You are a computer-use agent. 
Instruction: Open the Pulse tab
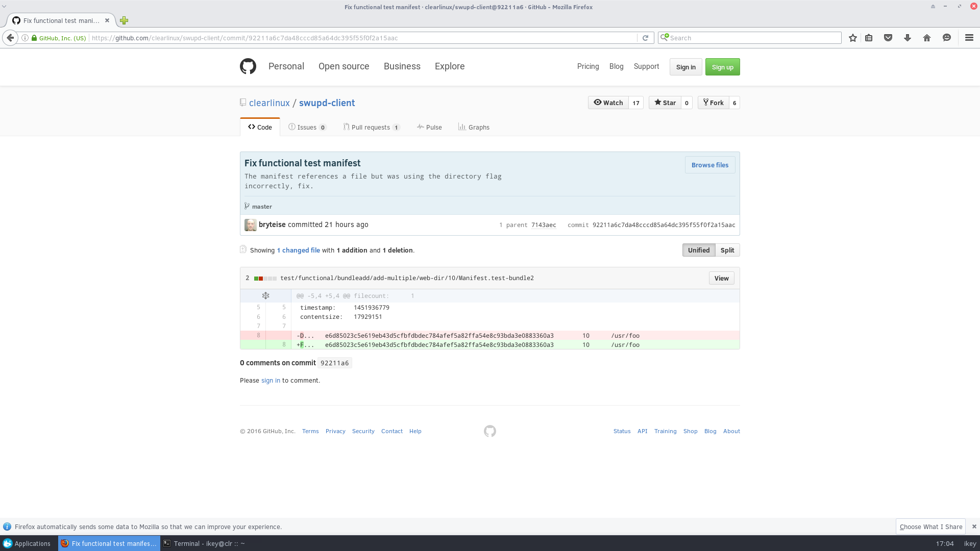click(429, 127)
